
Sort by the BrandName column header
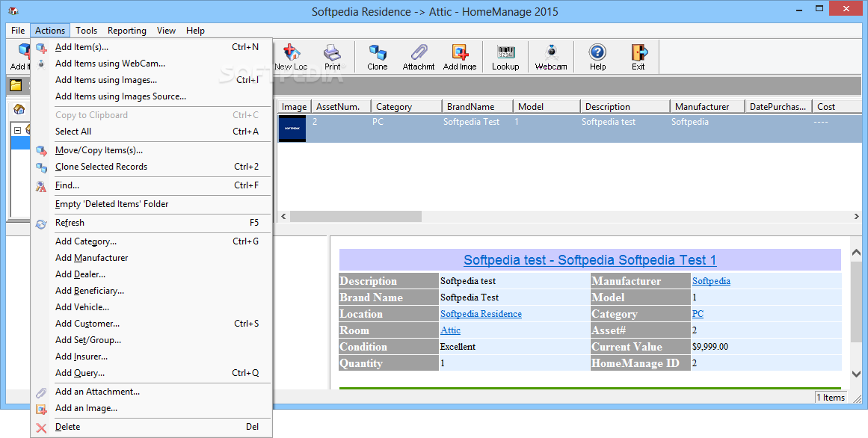click(x=478, y=107)
